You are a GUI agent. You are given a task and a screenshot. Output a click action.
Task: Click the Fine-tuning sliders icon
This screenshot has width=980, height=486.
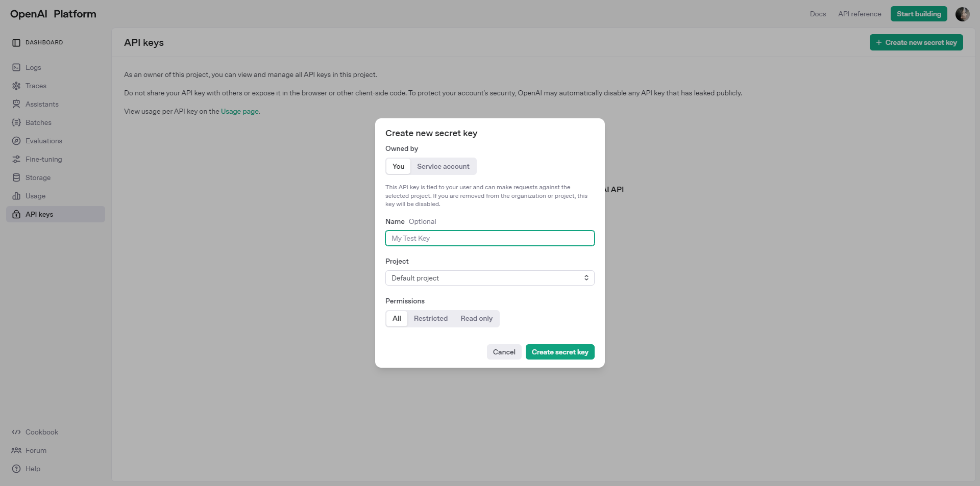16,159
